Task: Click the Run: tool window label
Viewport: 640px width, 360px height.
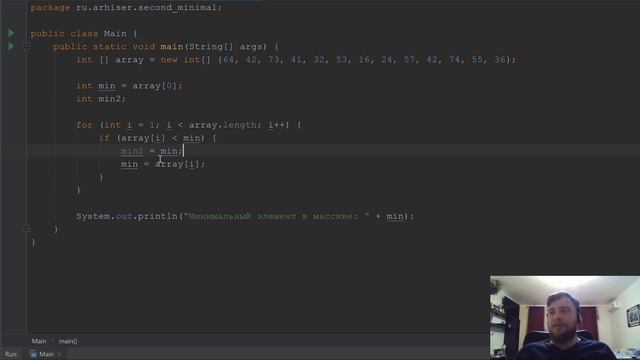Action: (x=11, y=354)
